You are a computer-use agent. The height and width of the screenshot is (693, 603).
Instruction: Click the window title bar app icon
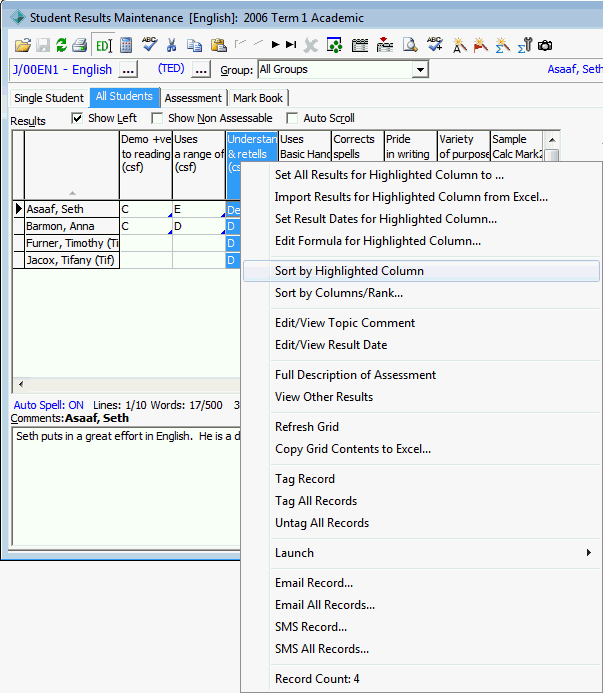tap(18, 18)
